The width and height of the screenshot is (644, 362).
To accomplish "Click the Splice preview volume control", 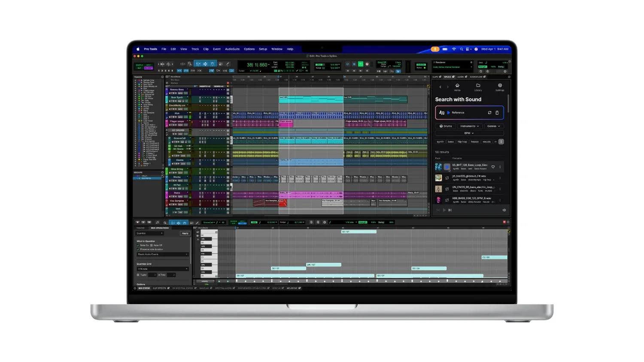I will pos(504,210).
